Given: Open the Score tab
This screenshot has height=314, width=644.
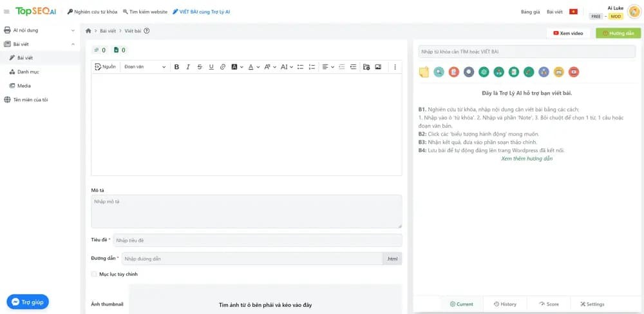Looking at the screenshot, I should (x=549, y=304).
